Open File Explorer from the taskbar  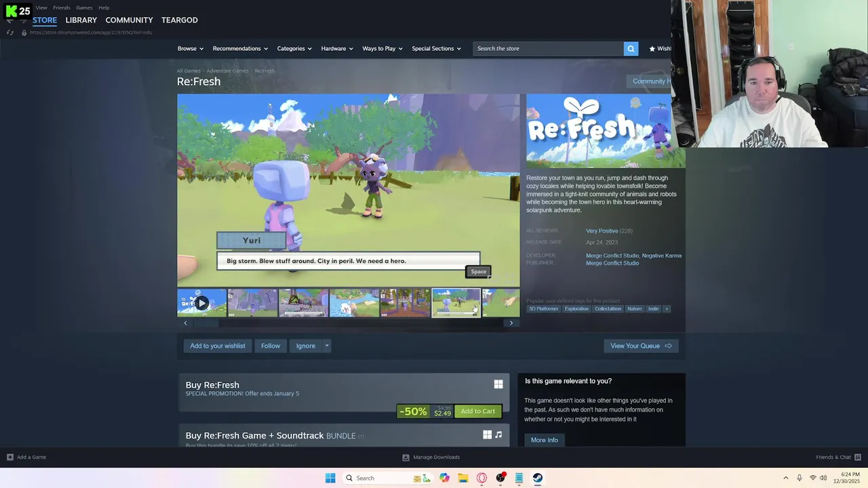click(x=463, y=478)
